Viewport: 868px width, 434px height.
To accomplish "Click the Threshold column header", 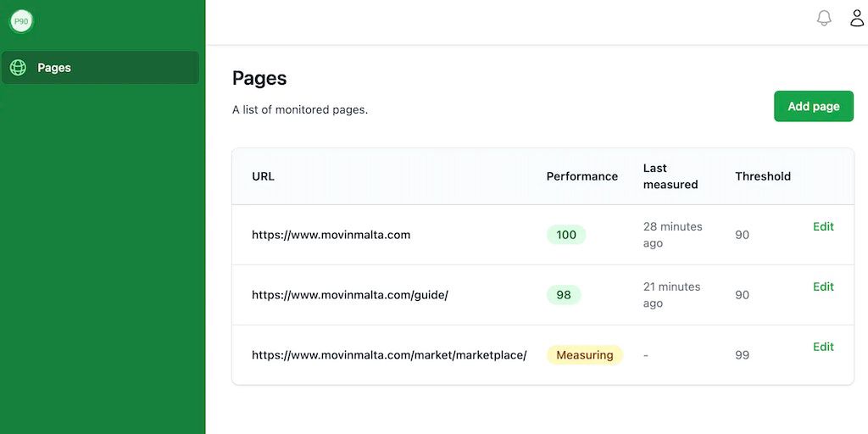I will [x=763, y=176].
